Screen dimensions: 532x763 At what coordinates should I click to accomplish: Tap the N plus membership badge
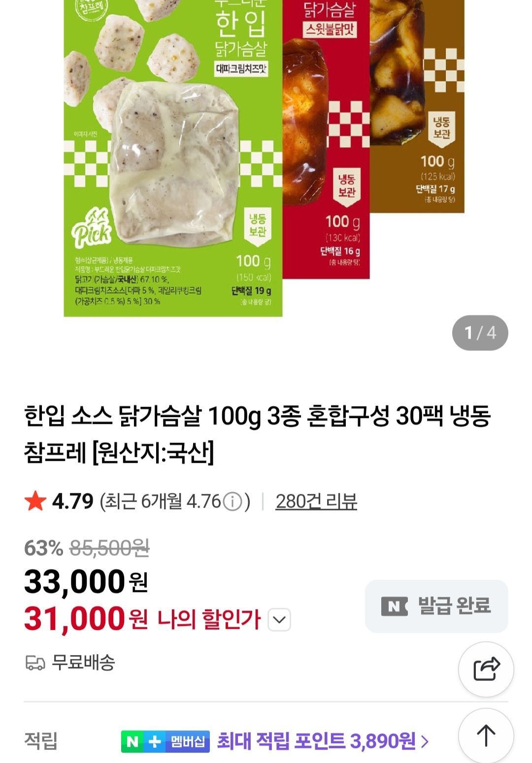point(166,741)
